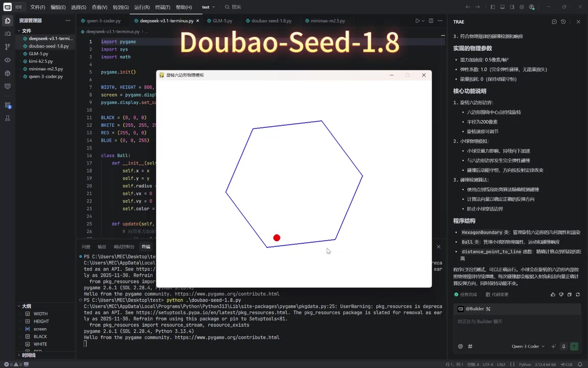Select the WIDTH symbol in outline
Screen dimensions: 588x368
point(40,313)
